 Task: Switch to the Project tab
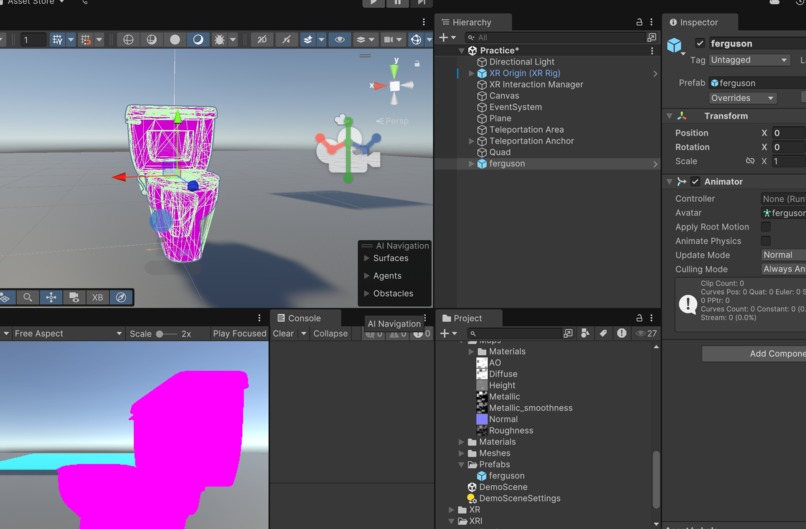point(467,318)
